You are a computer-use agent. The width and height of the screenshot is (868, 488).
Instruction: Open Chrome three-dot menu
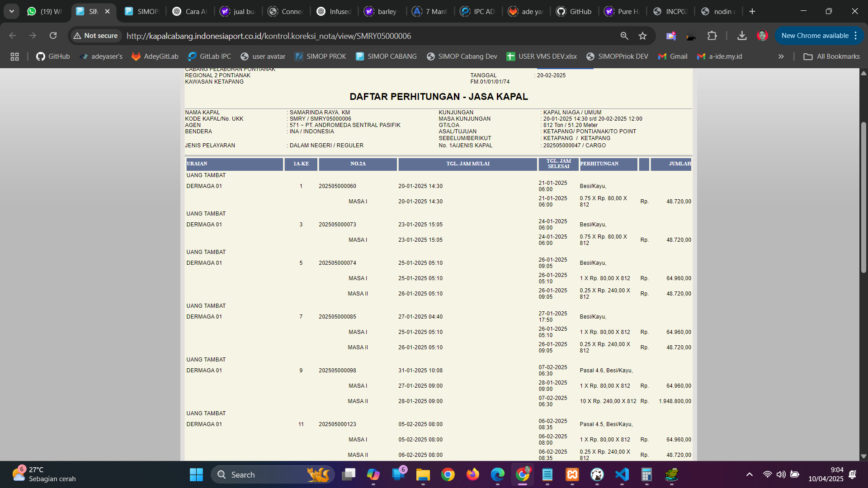tap(856, 36)
